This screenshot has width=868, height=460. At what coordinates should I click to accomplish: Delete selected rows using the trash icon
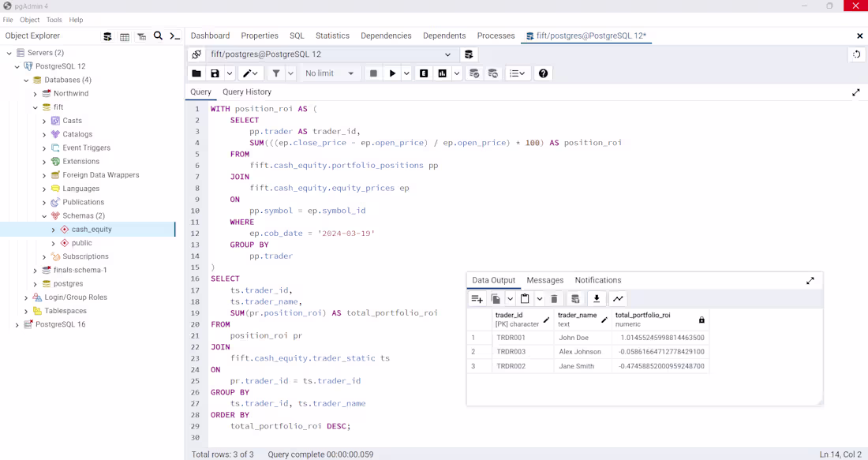pos(554,298)
